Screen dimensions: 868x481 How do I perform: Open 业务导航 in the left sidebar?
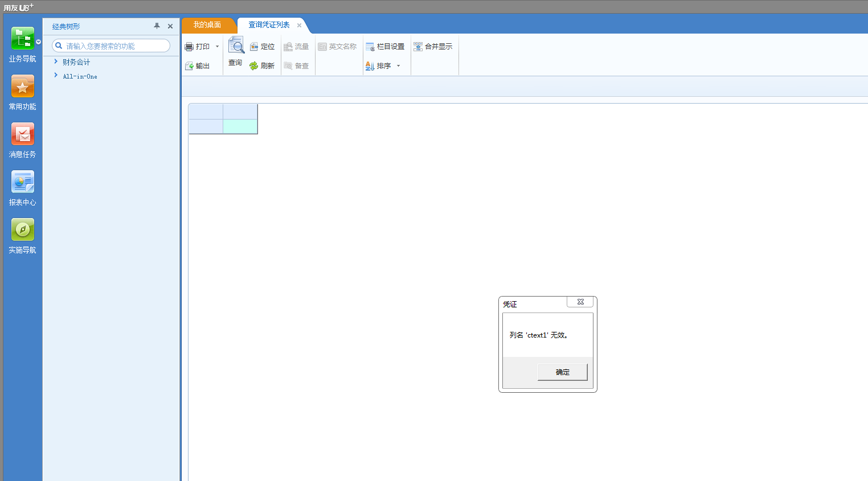click(22, 44)
